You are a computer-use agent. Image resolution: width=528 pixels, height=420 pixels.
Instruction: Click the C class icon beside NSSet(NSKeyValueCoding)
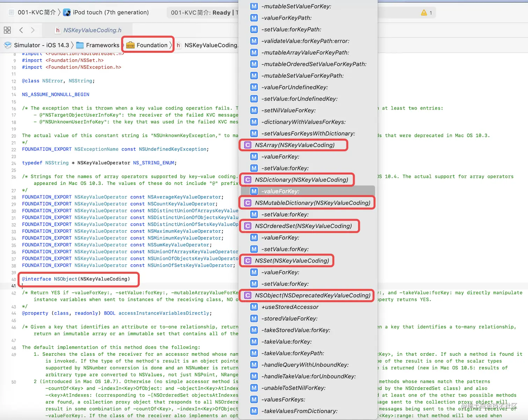tap(247, 261)
